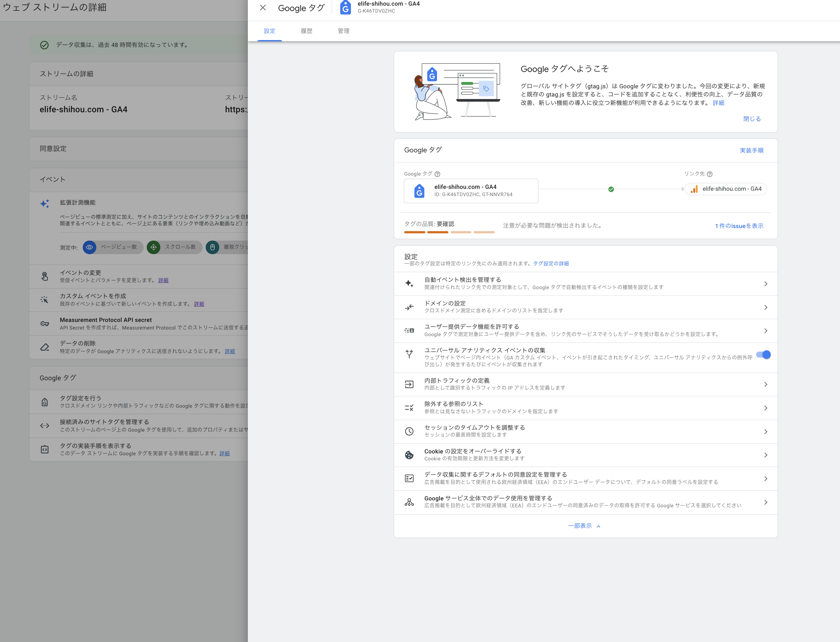This screenshot has width=840, height=642.
Task: Expand セッションのタイムアウトを調整する chevron
Action: coord(766,431)
